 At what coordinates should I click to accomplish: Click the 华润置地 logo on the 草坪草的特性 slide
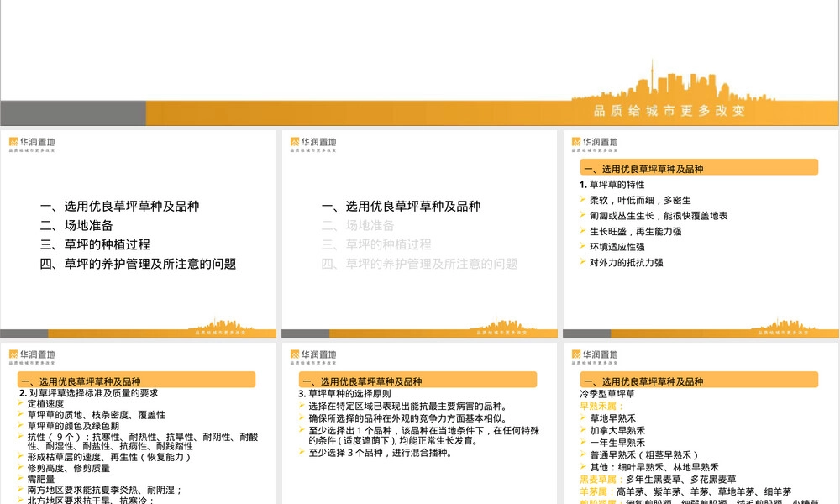click(x=595, y=144)
